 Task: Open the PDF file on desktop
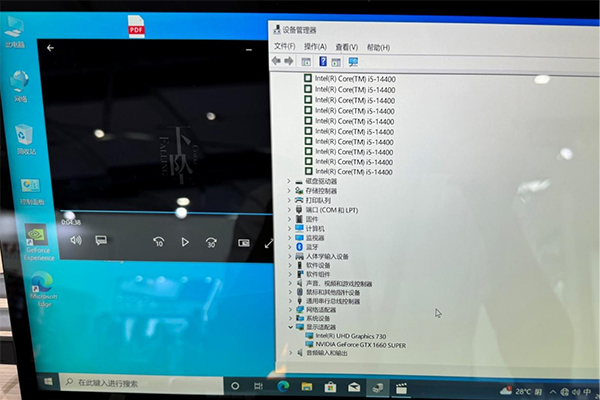coord(136,28)
